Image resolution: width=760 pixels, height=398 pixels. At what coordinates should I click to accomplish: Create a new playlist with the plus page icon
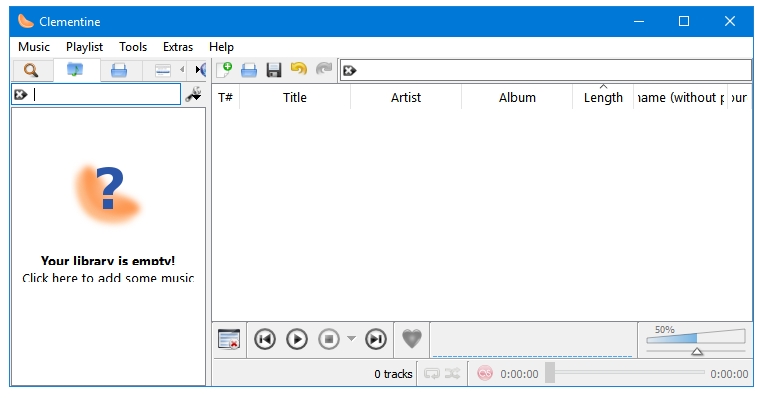(224, 70)
